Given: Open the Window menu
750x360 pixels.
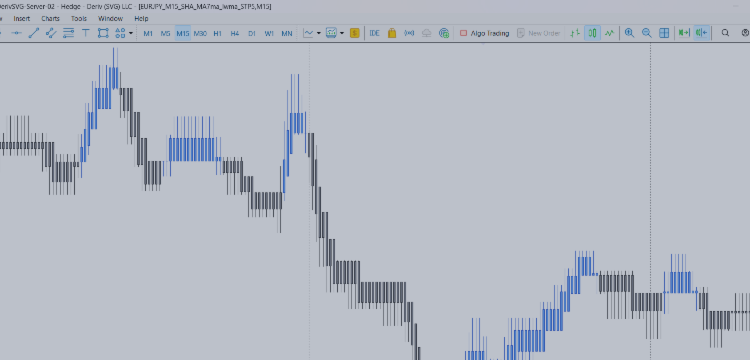Looking at the screenshot, I should (x=110, y=19).
